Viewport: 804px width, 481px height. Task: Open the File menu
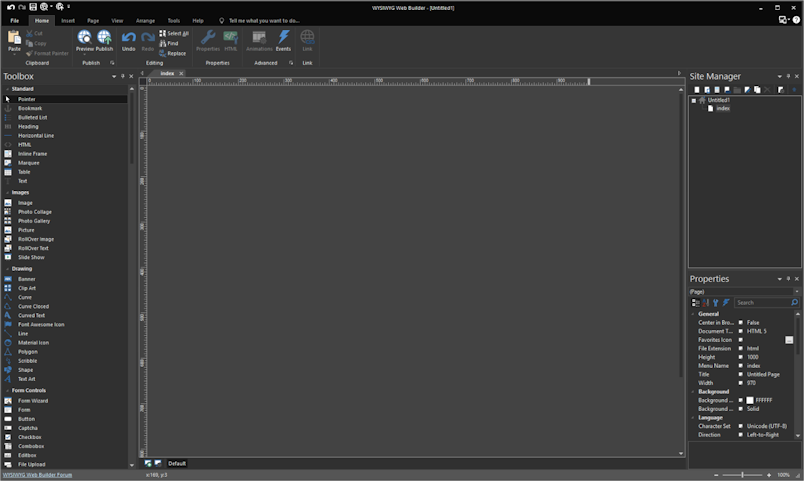coord(14,21)
